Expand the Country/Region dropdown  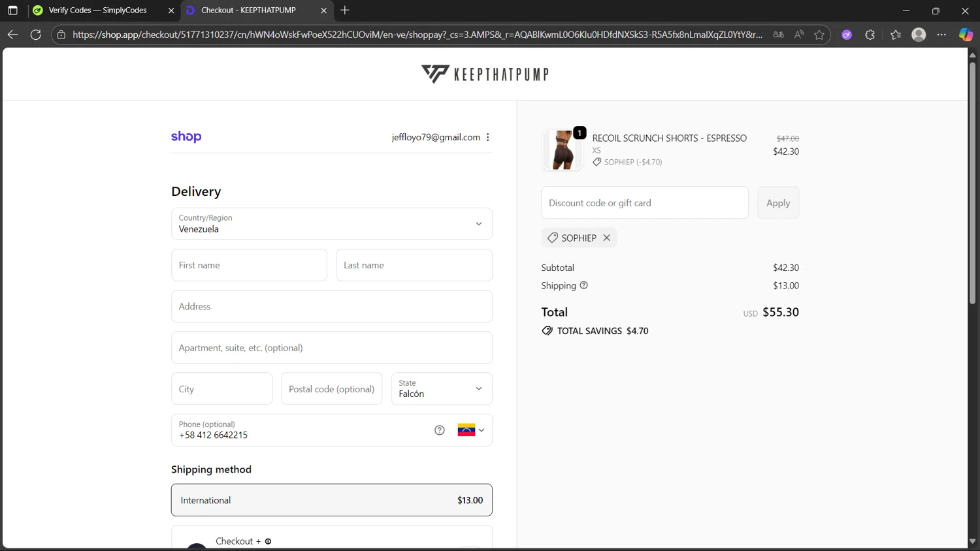[331, 224]
